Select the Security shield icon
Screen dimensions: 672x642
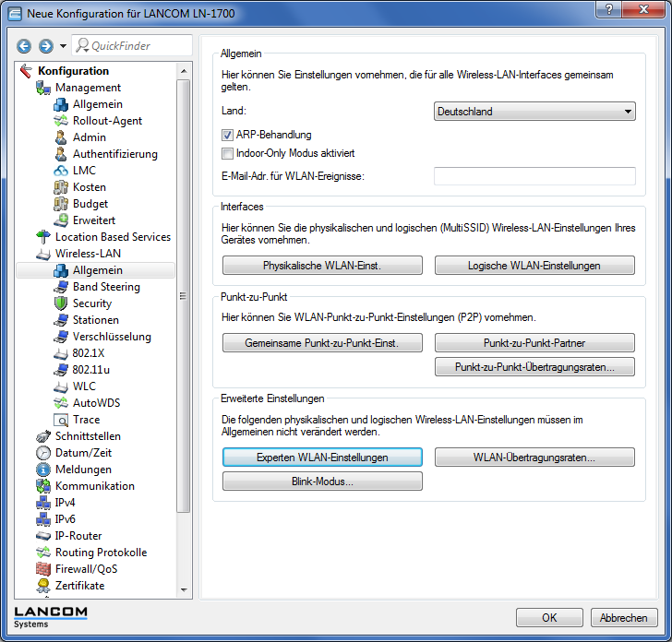click(61, 303)
